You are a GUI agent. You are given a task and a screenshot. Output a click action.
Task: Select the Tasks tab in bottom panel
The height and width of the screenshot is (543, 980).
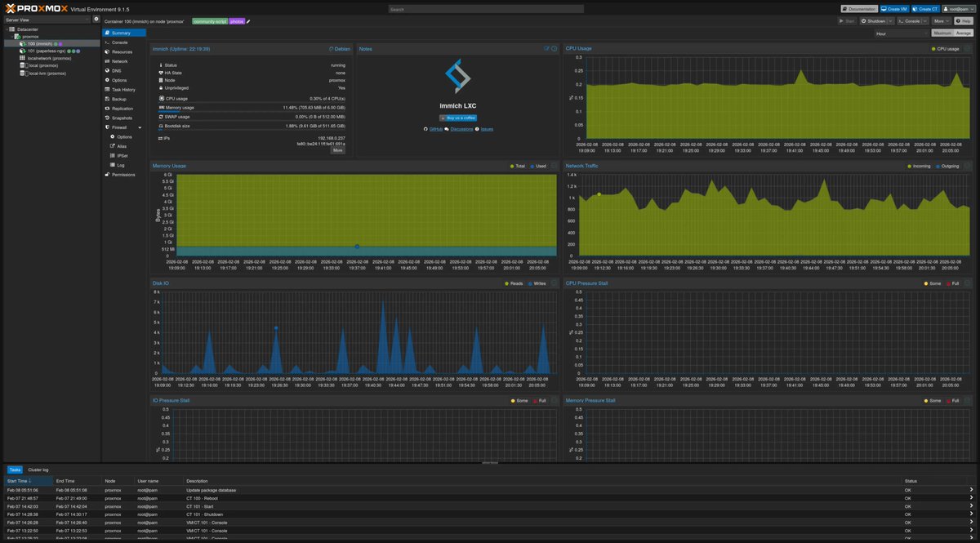(15, 470)
